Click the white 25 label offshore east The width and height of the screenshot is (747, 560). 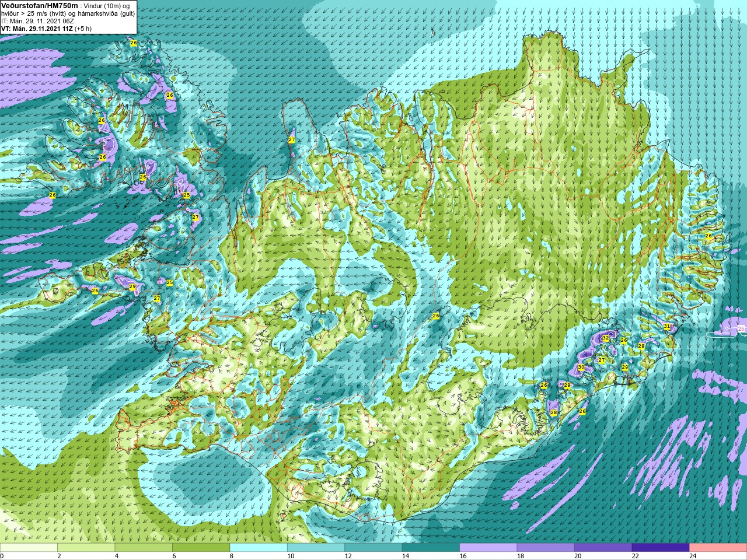[x=741, y=329]
